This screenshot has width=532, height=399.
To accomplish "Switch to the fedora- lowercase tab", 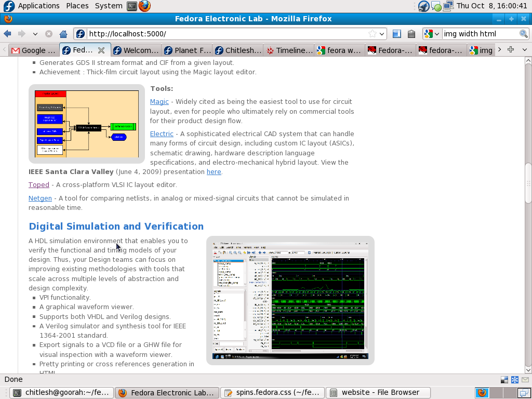I will click(442, 50).
